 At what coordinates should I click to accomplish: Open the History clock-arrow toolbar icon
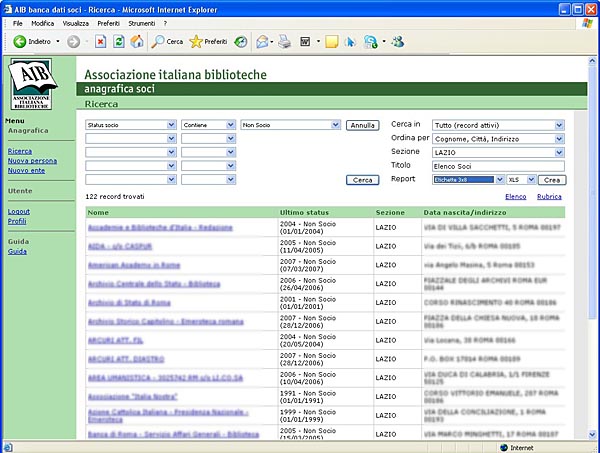tap(241, 41)
